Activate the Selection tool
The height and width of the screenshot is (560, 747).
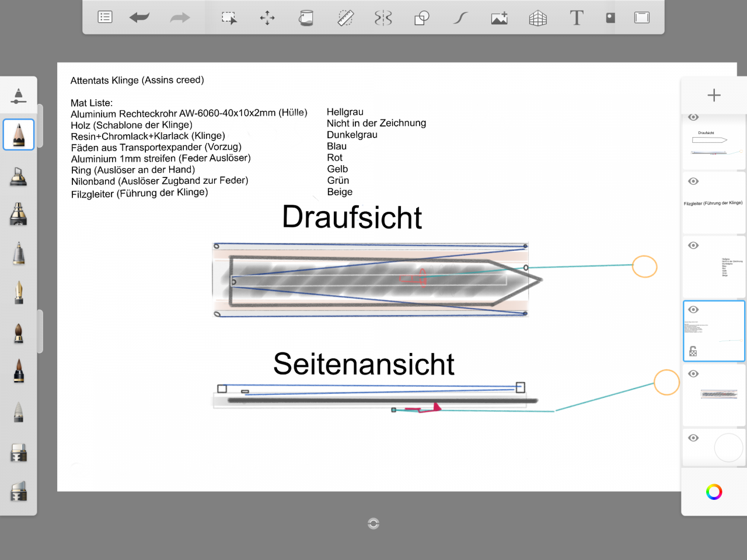[229, 18]
